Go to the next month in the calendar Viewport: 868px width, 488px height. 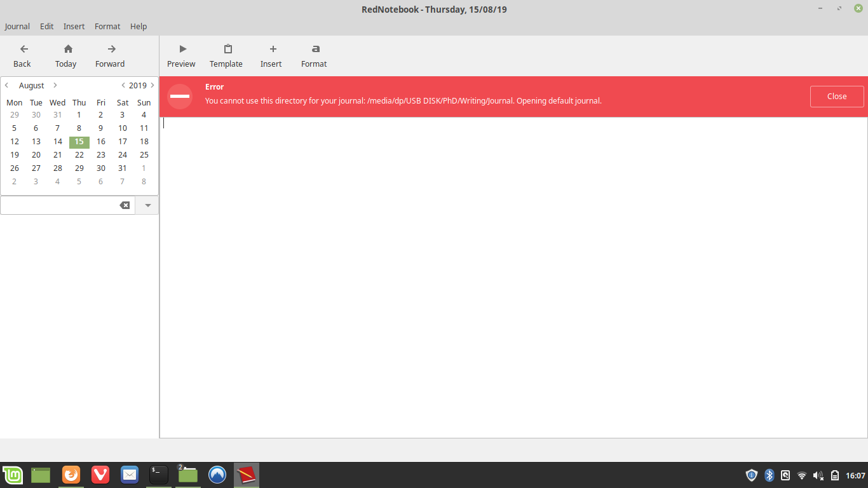[x=55, y=85]
